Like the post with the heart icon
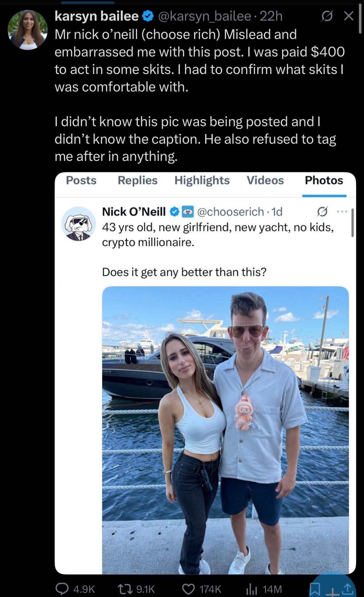The image size is (364, 597). 188,589
